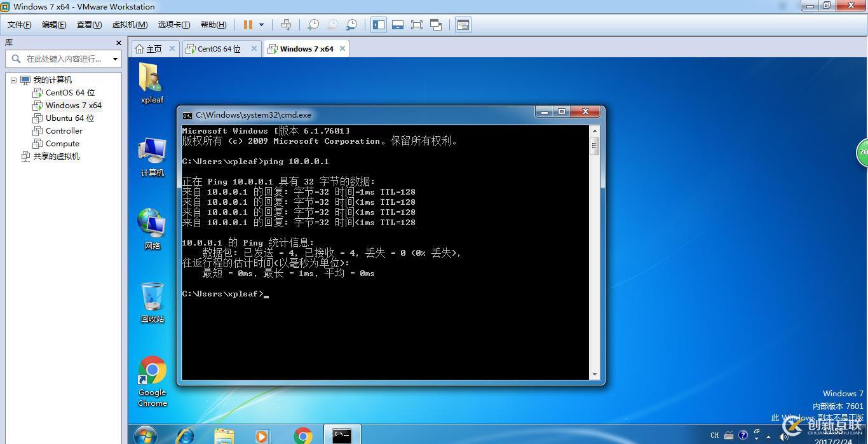Open the library search filter dropdown
Image resolution: width=868 pixels, height=444 pixels.
pyautogui.click(x=115, y=59)
